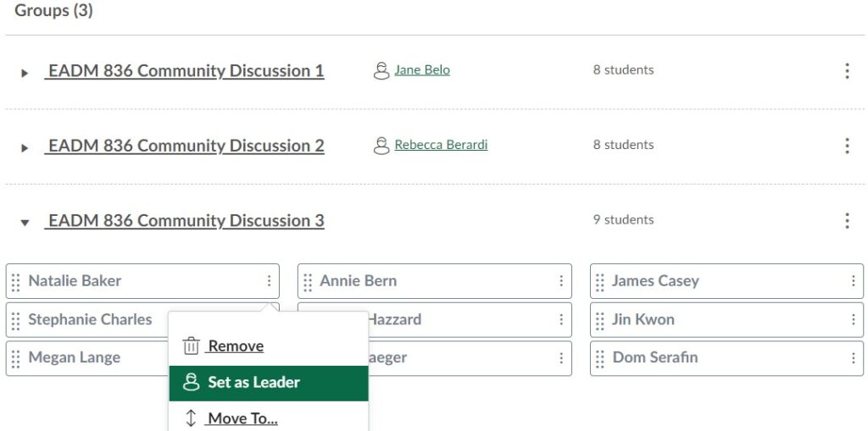Open Natalie Baker's kebab options menu
Viewport: 868px width, 431px height.
[269, 281]
